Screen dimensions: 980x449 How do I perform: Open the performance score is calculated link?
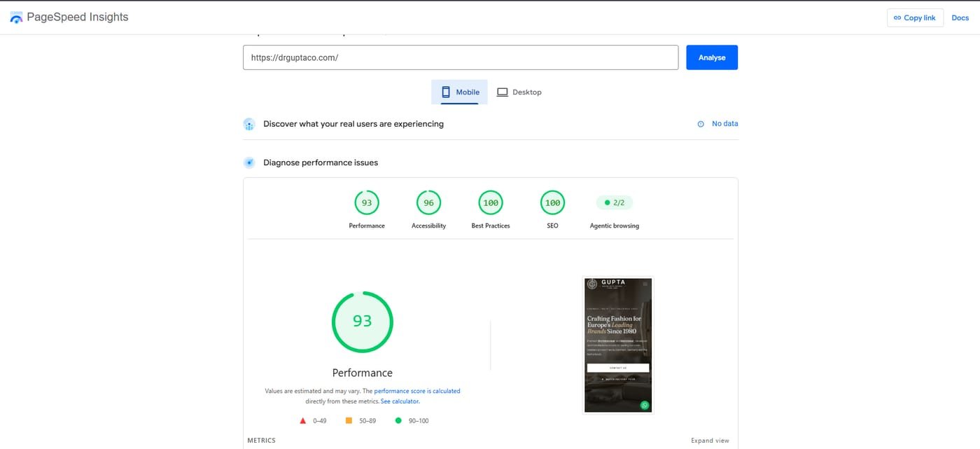pyautogui.click(x=417, y=391)
